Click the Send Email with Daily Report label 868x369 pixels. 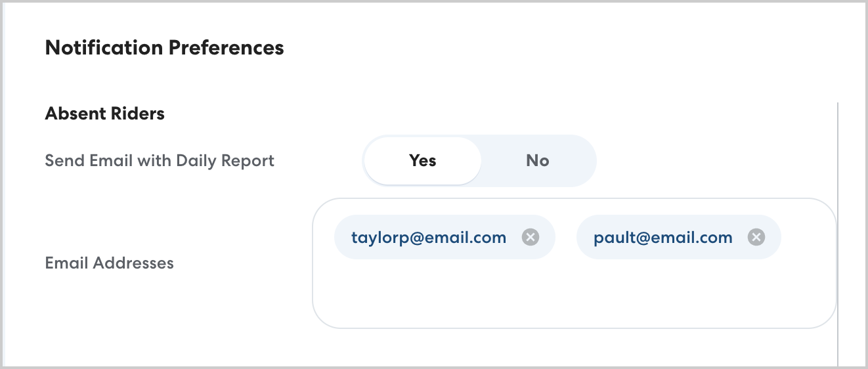160,161
